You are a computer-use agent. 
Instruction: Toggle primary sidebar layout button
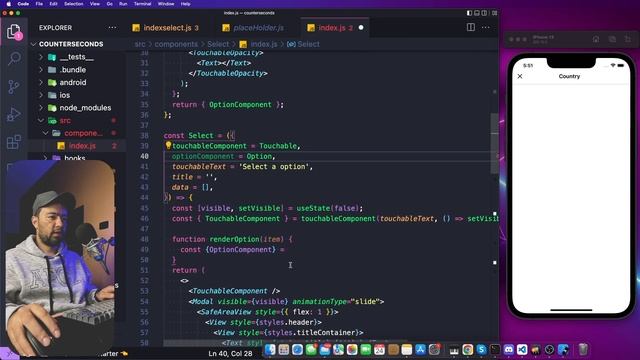(x=469, y=13)
